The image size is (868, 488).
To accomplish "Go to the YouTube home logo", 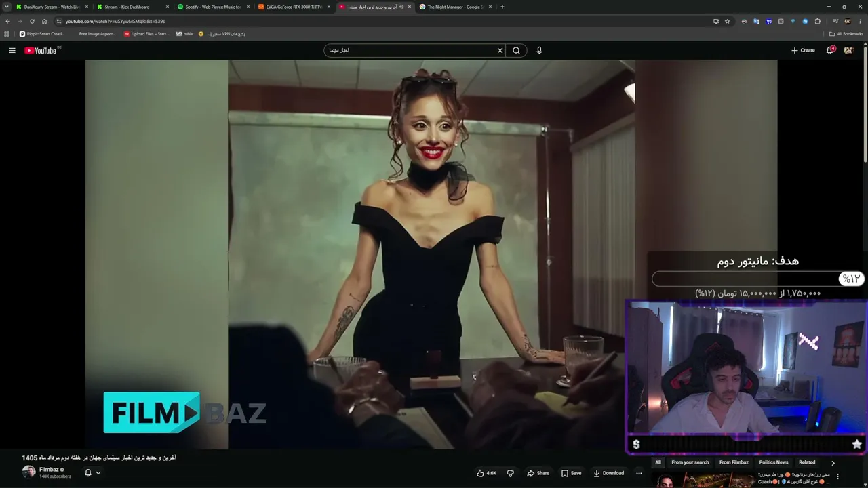I will point(41,50).
